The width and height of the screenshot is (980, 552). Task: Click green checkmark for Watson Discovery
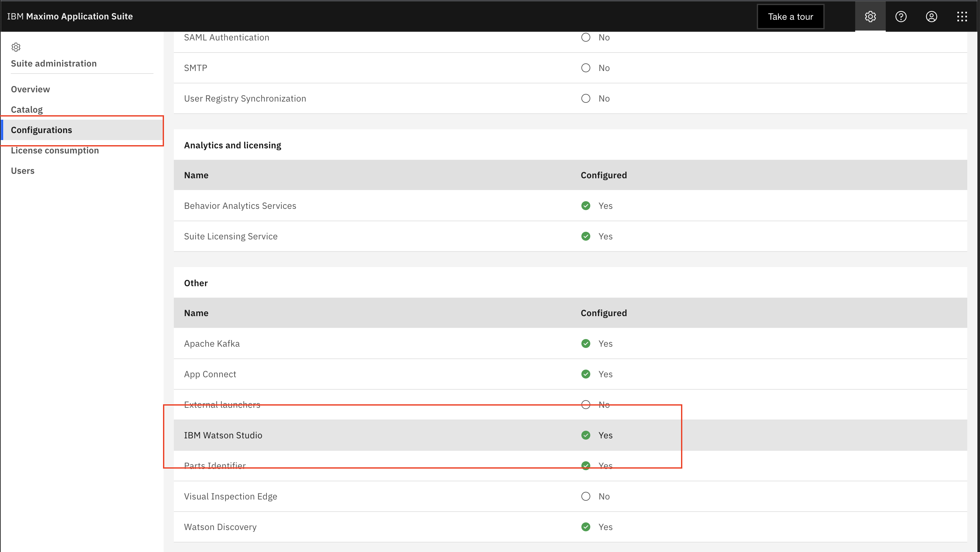tap(586, 527)
